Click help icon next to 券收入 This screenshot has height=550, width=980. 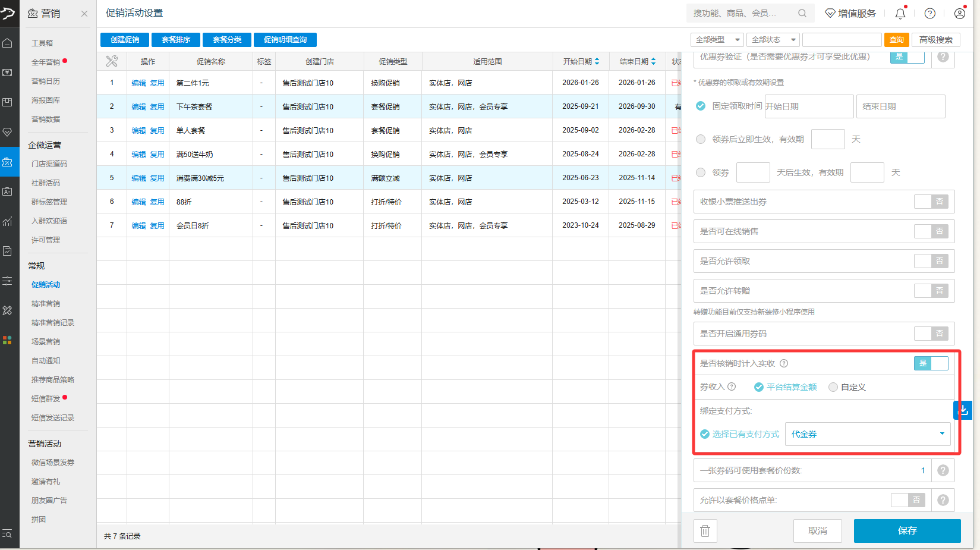pos(732,386)
